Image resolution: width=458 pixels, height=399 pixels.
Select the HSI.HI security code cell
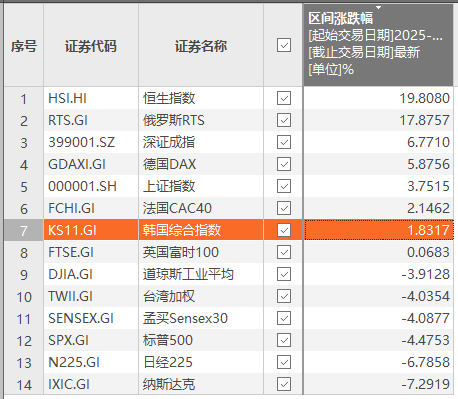pos(91,98)
